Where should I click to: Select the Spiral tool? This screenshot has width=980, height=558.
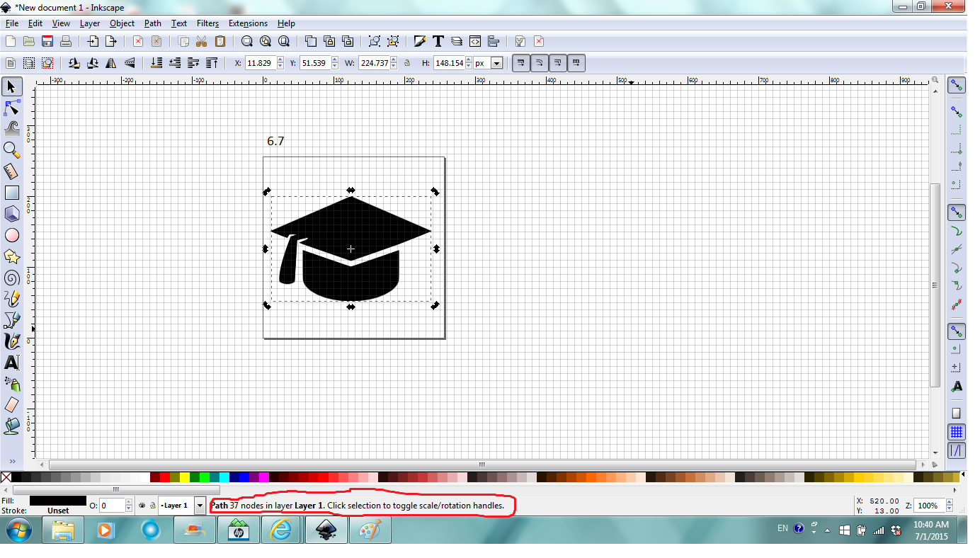[11, 277]
